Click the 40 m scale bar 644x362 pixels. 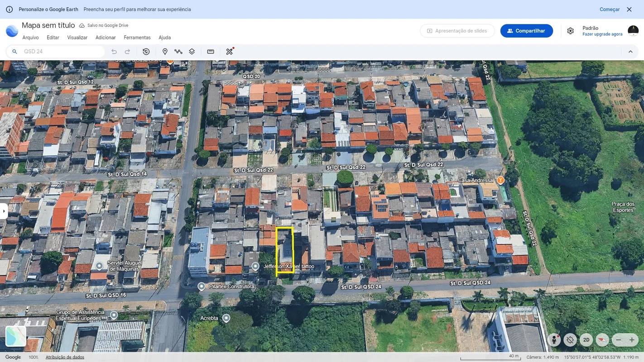pyautogui.click(x=490, y=357)
